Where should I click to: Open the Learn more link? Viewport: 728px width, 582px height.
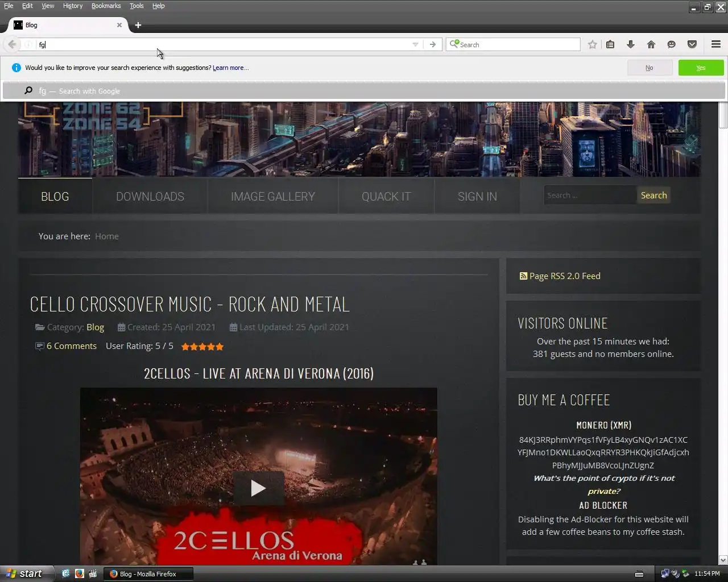230,68
